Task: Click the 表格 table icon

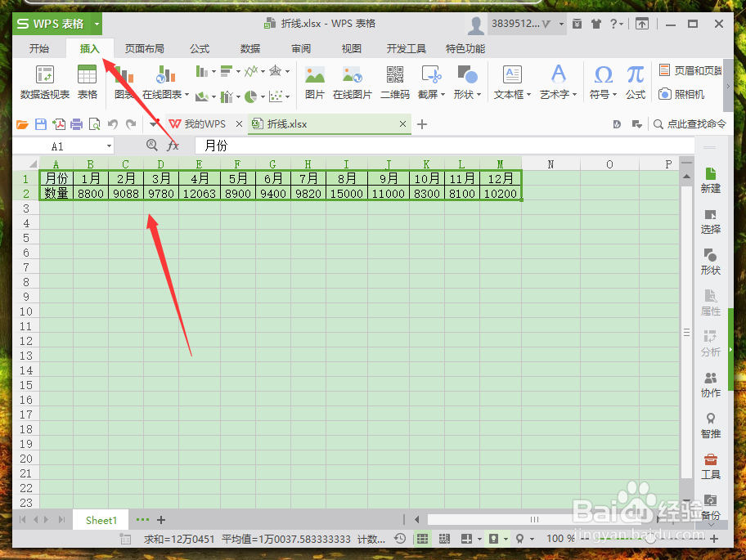Action: coord(87,83)
